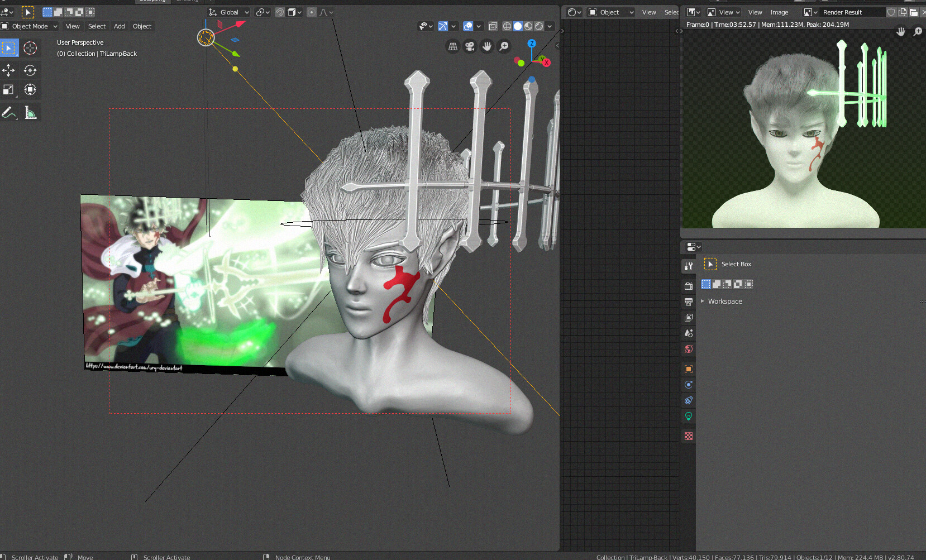Pick the Transform tool
Image resolution: width=926 pixels, height=560 pixels.
tap(30, 89)
